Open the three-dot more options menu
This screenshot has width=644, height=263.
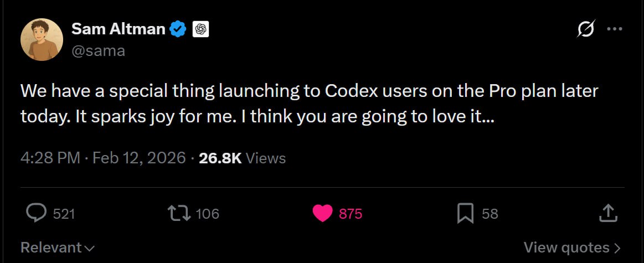point(615,29)
